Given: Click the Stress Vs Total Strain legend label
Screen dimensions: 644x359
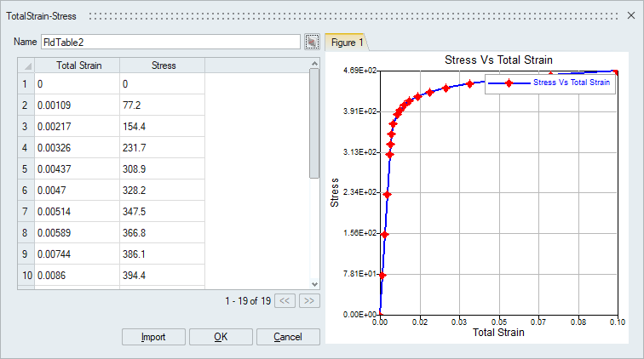Looking at the screenshot, I should tap(571, 83).
